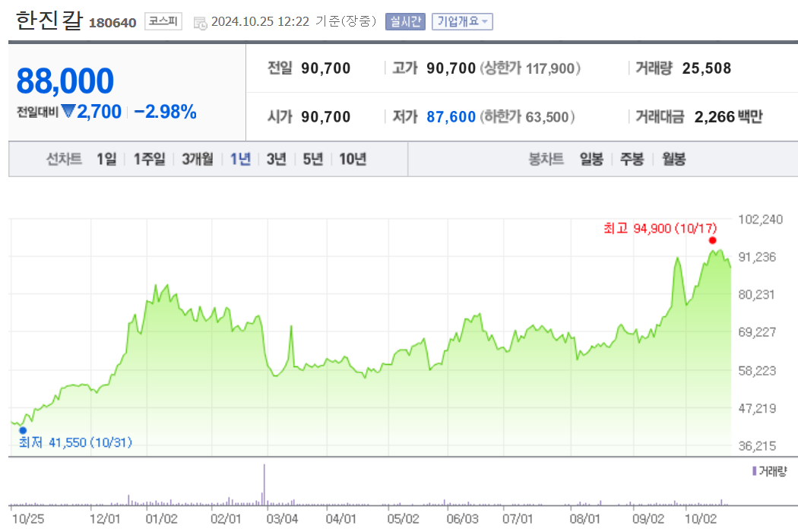Select the 5년 line chart tab
The image size is (798, 532).
tap(313, 160)
